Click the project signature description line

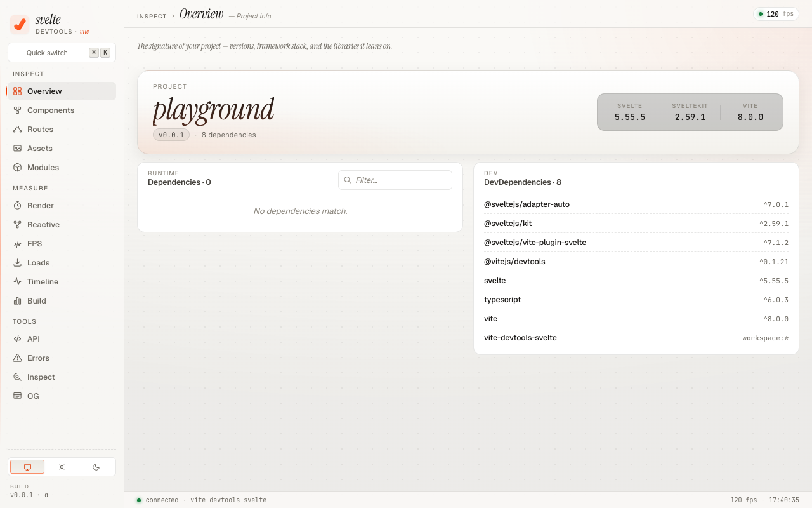(265, 46)
